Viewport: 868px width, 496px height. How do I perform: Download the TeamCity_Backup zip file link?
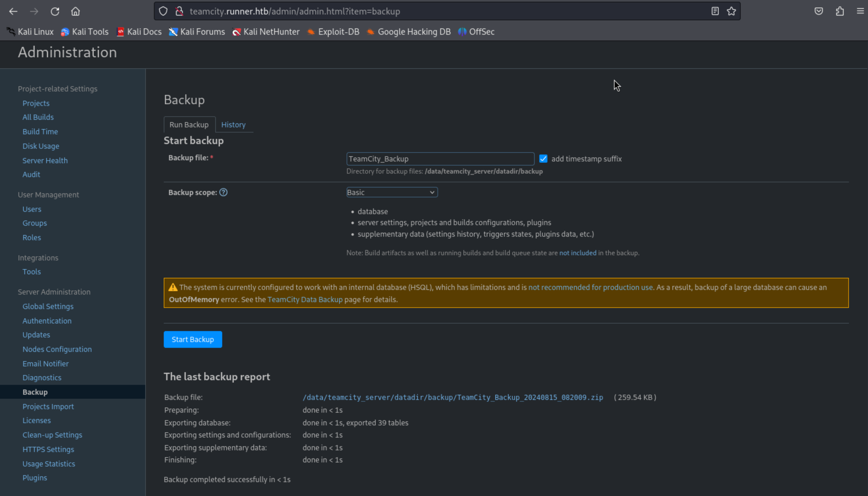click(x=453, y=397)
